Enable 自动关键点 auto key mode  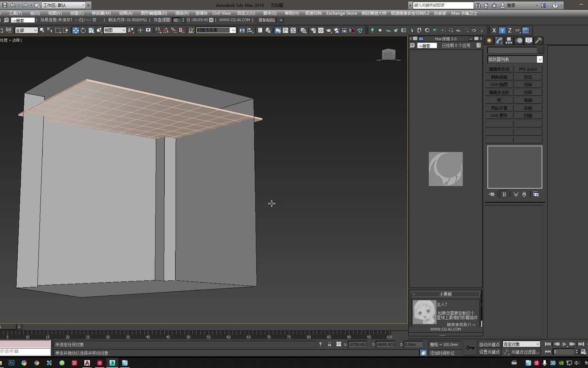click(490, 344)
